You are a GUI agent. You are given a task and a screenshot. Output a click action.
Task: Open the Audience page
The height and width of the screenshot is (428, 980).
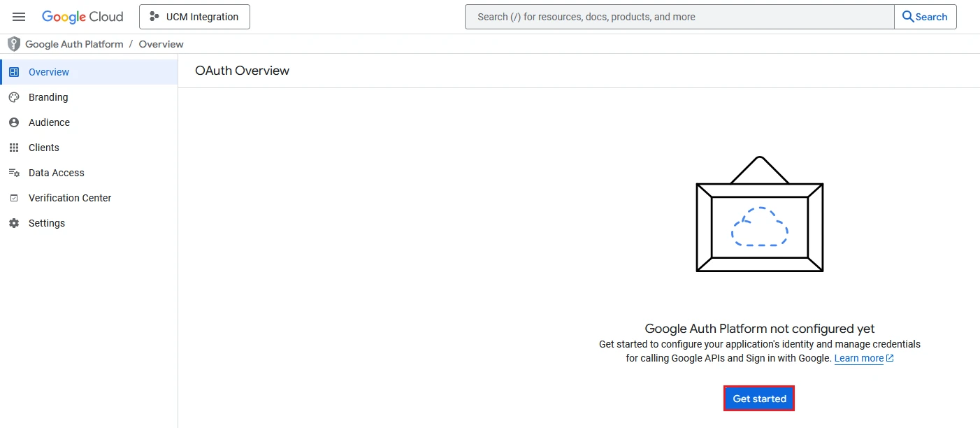point(89,122)
